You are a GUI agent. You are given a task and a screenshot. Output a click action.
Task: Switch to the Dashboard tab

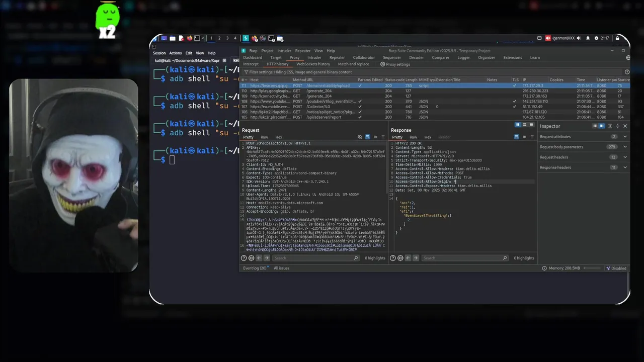point(253,57)
